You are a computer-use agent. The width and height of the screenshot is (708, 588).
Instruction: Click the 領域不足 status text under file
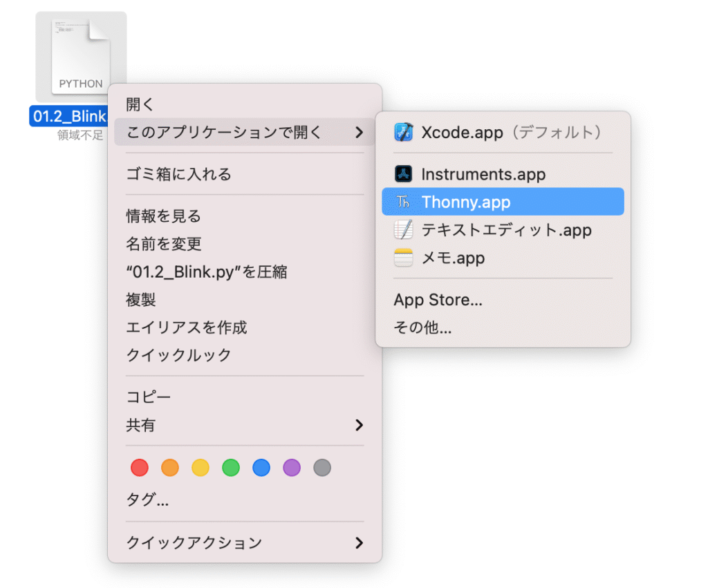pos(80,135)
